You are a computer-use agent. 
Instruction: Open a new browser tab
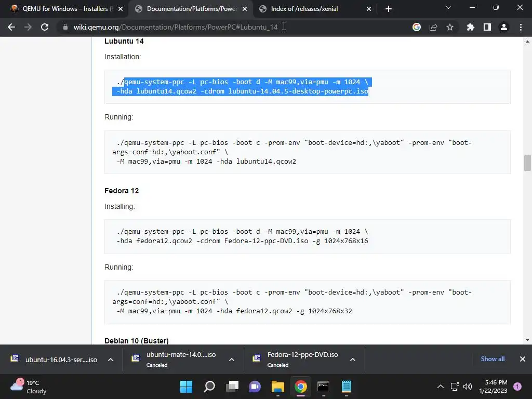(x=389, y=9)
